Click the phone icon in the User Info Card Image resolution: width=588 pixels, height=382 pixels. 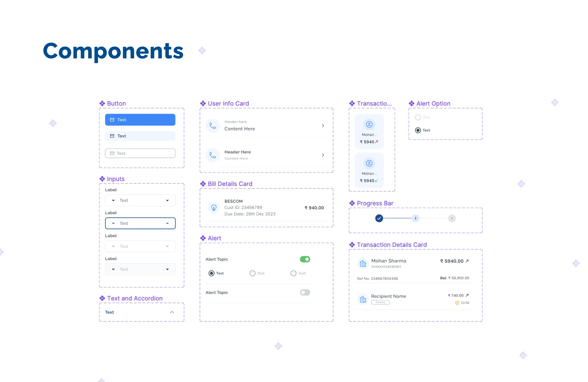pos(213,125)
